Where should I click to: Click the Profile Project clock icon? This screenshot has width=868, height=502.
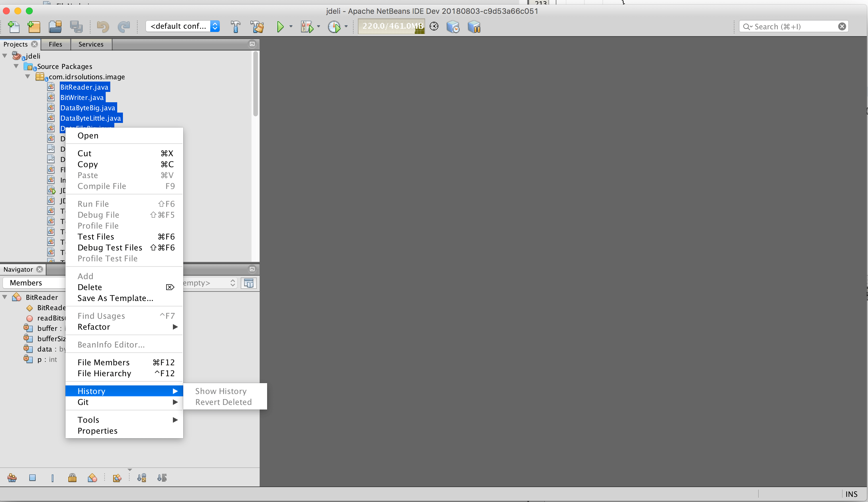(x=334, y=26)
